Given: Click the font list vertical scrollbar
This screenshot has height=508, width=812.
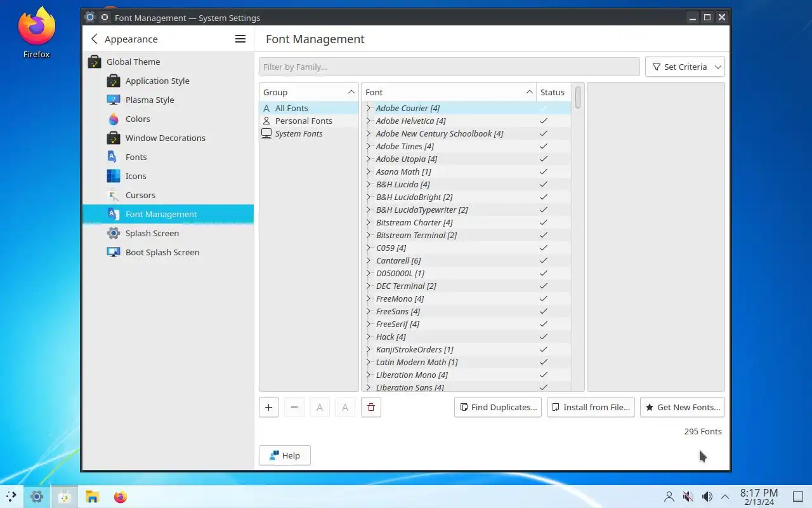Looking at the screenshot, I should 578,97.
